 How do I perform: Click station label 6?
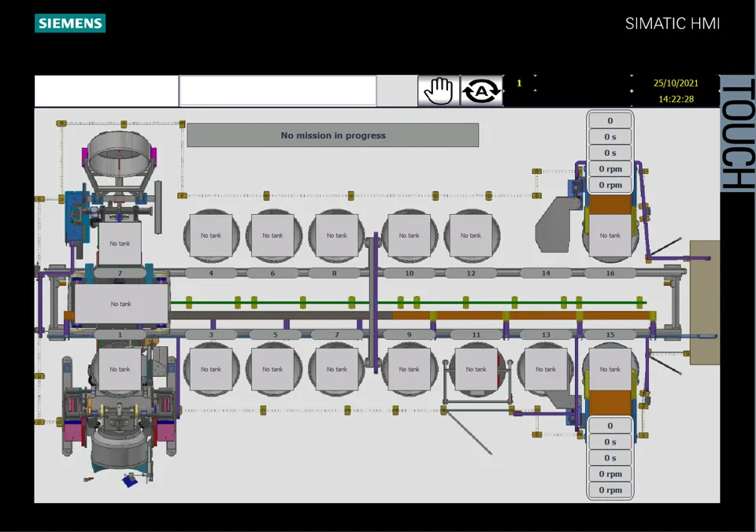273,273
